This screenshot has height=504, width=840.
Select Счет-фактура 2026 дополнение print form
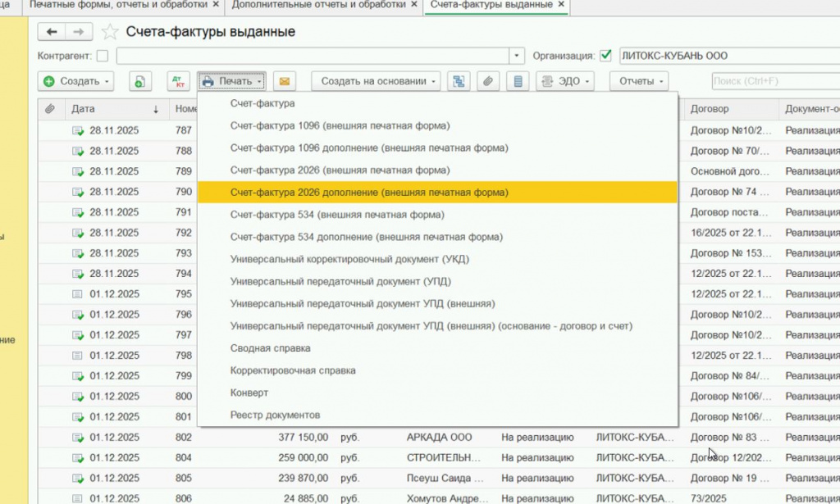pyautogui.click(x=369, y=192)
